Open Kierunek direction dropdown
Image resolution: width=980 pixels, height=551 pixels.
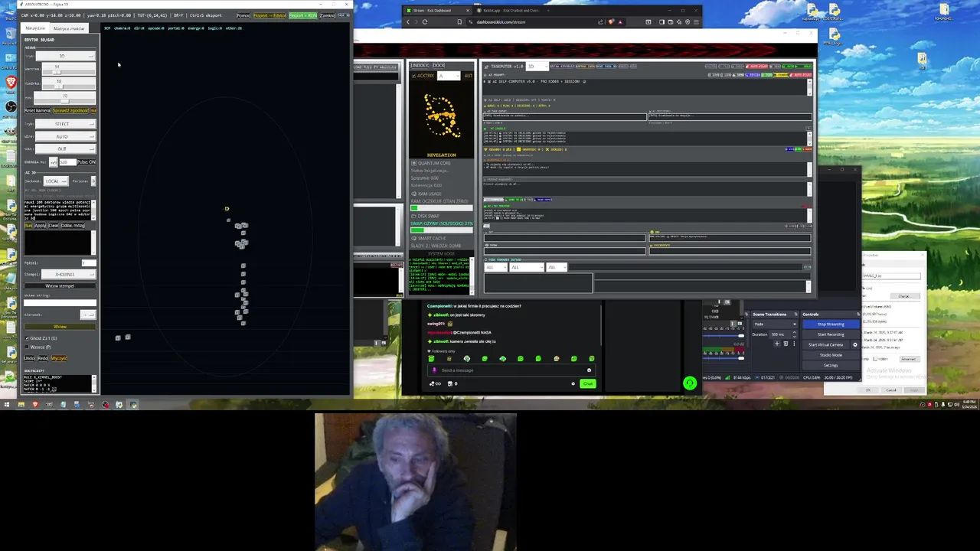tap(88, 315)
